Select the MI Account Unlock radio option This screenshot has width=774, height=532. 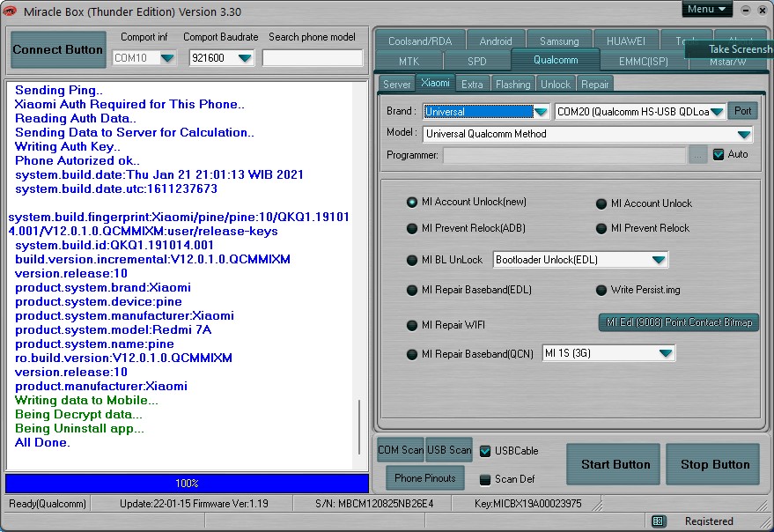(601, 203)
